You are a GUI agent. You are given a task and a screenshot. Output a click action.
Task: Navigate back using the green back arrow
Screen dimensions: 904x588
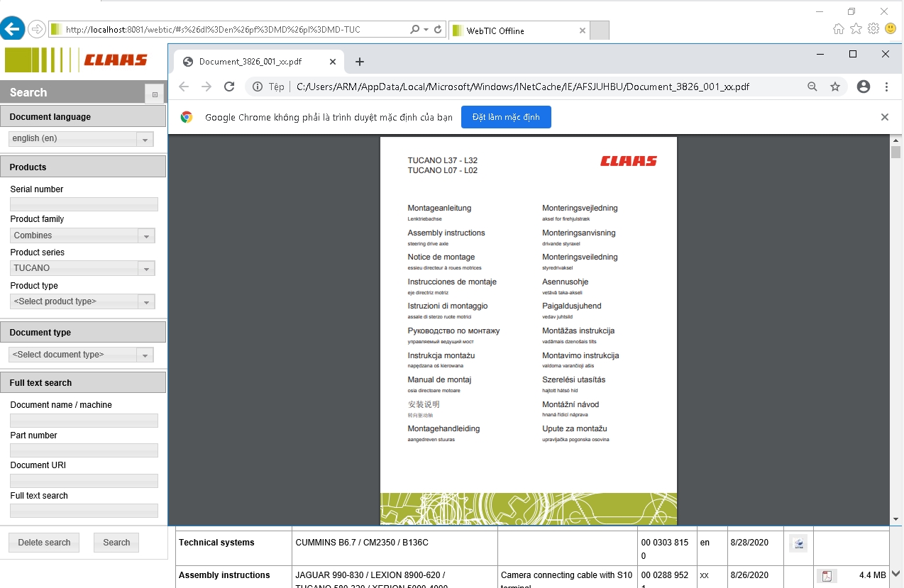coord(13,28)
